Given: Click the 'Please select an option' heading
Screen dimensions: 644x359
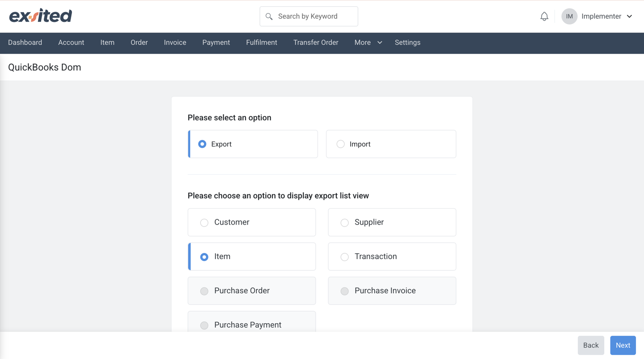Looking at the screenshot, I should (229, 118).
